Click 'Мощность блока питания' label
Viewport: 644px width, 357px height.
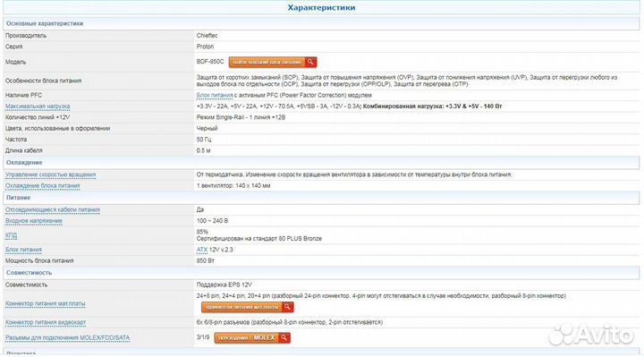pyautogui.click(x=39, y=261)
